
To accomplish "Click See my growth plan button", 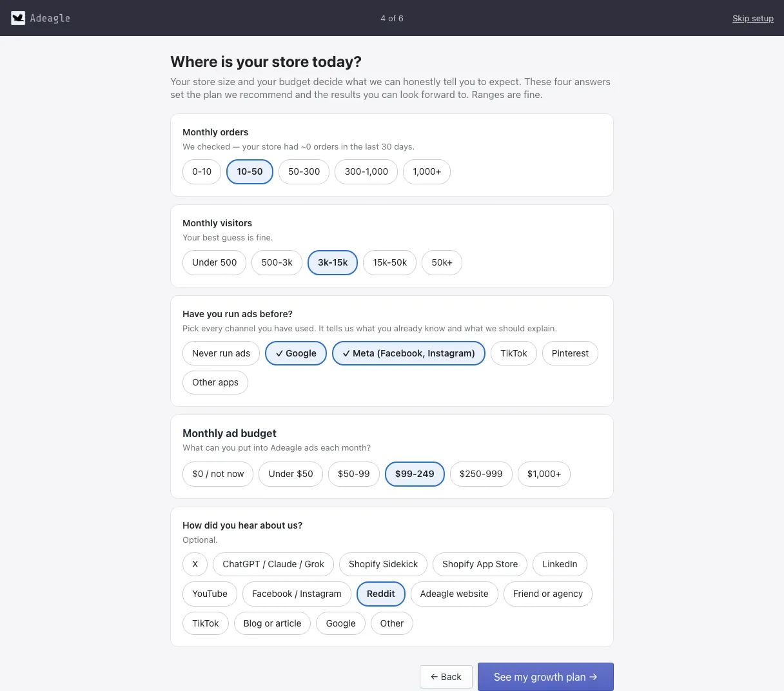I will click(545, 677).
